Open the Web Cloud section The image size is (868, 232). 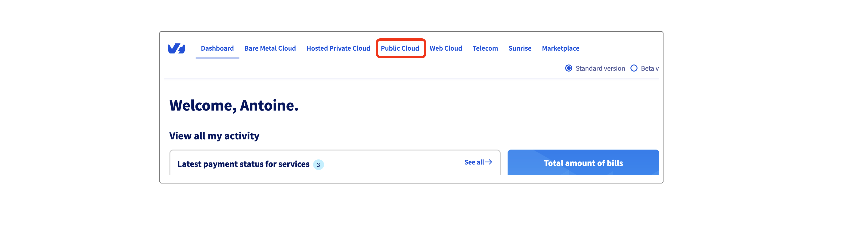click(446, 49)
